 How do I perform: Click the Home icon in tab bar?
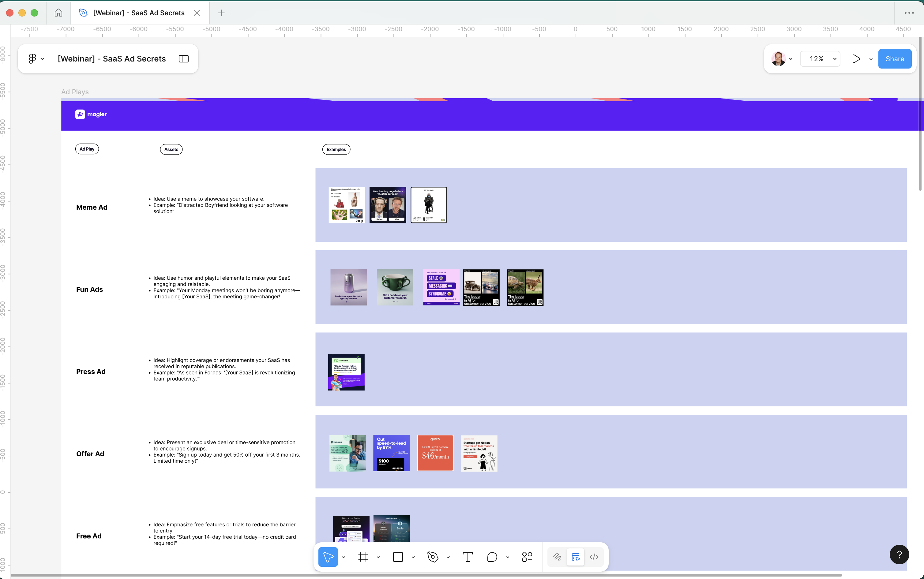[x=58, y=13]
